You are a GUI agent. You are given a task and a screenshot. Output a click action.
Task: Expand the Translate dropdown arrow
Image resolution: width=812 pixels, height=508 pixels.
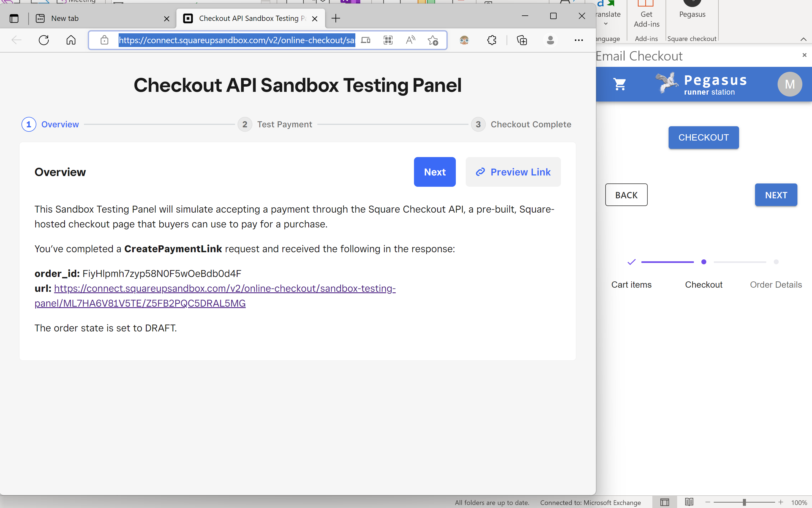[606, 24]
